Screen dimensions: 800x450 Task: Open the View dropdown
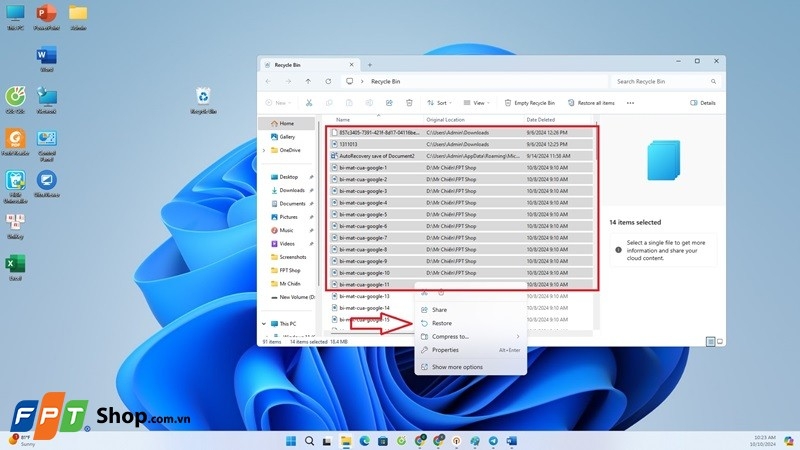[477, 103]
